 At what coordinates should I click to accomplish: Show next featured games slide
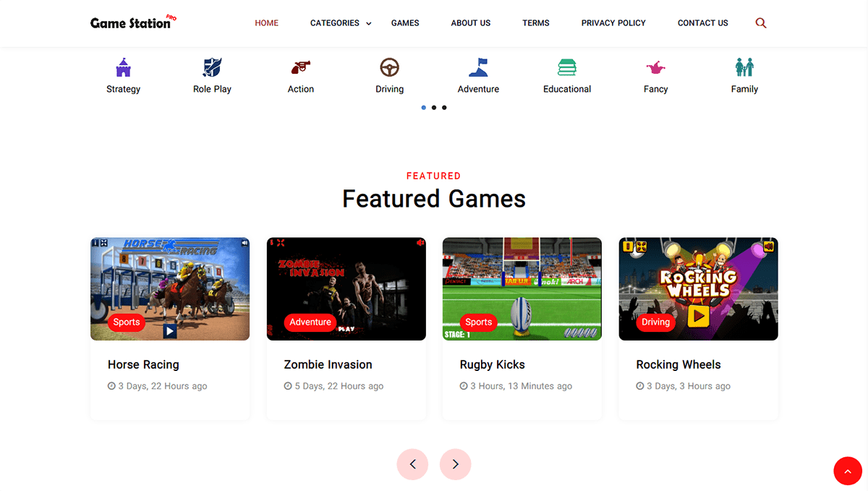(x=455, y=464)
